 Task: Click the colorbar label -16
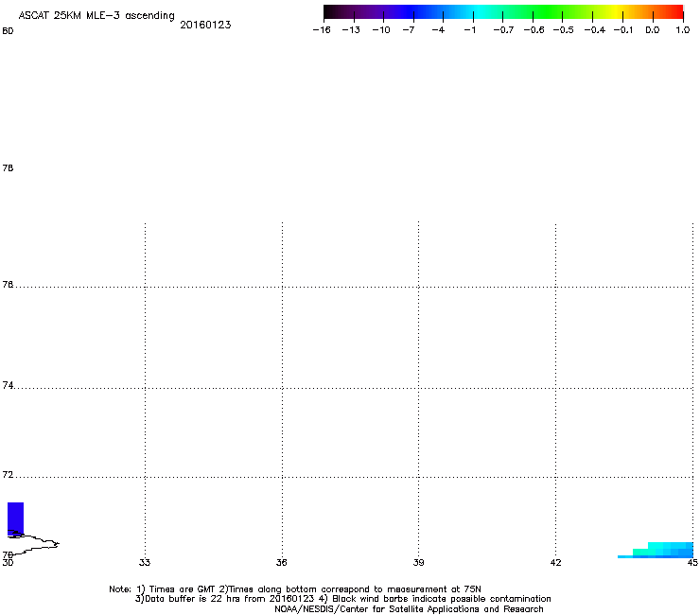pyautogui.click(x=322, y=30)
